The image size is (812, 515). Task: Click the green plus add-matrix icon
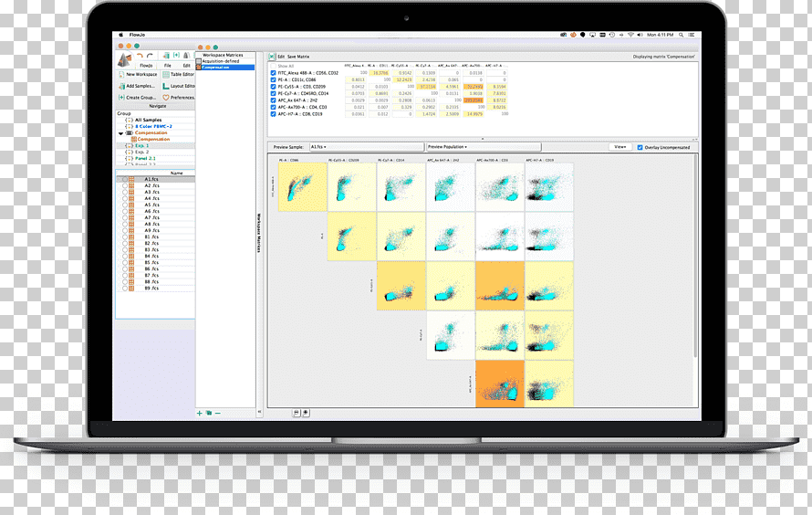(x=200, y=413)
